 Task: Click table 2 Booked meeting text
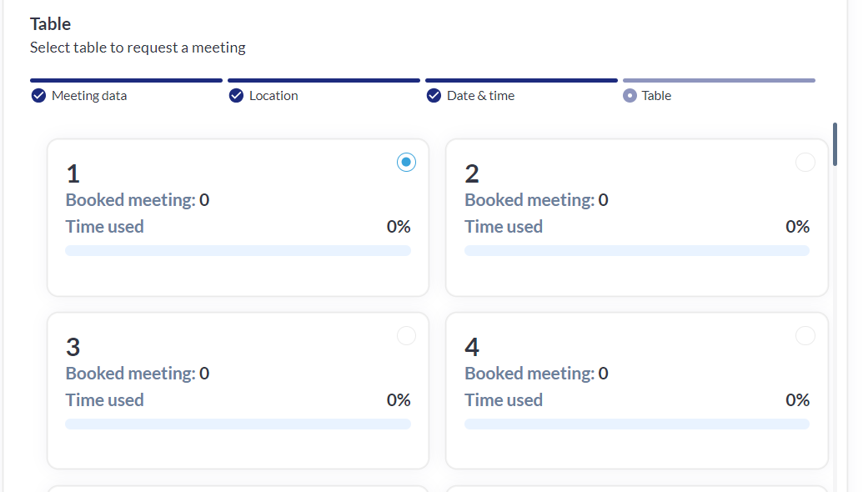click(536, 200)
